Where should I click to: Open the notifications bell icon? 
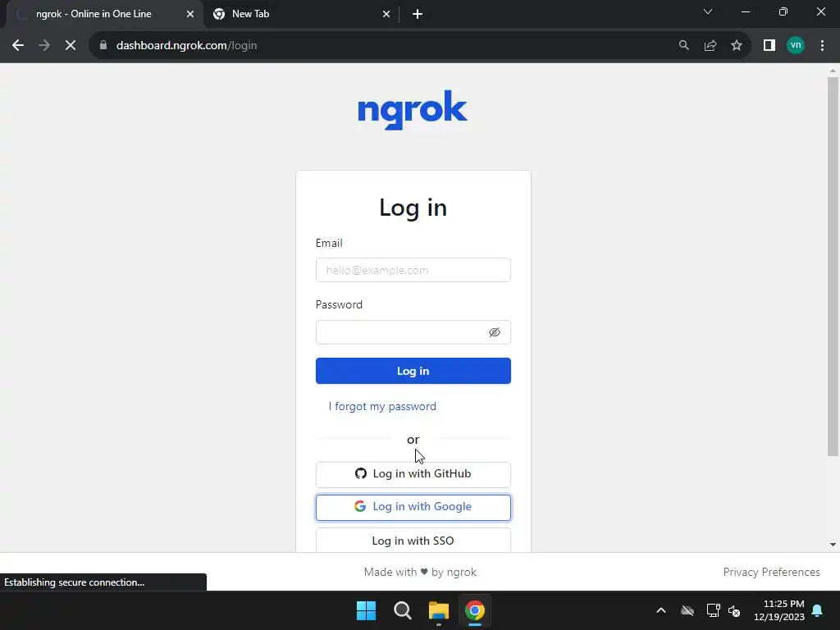[818, 610]
